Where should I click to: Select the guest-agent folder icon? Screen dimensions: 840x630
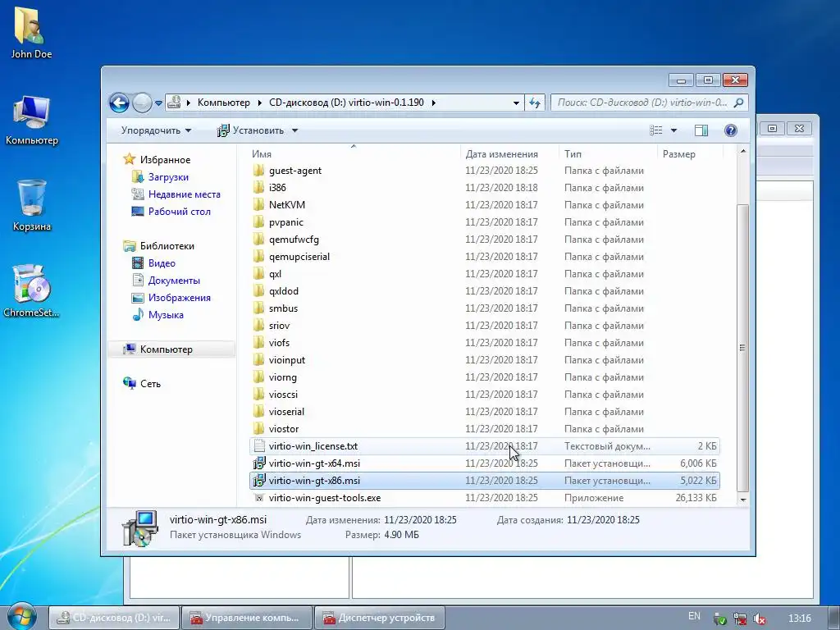(258, 171)
